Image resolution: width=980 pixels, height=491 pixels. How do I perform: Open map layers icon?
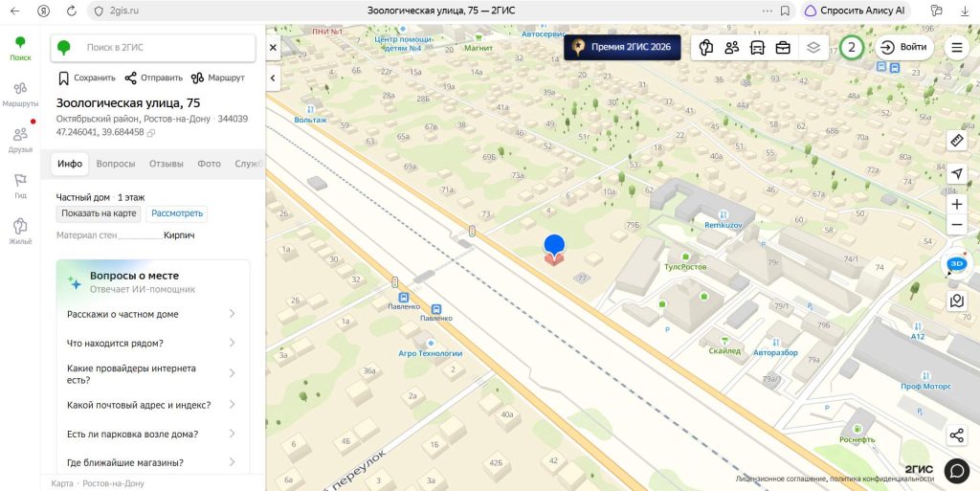pos(813,48)
